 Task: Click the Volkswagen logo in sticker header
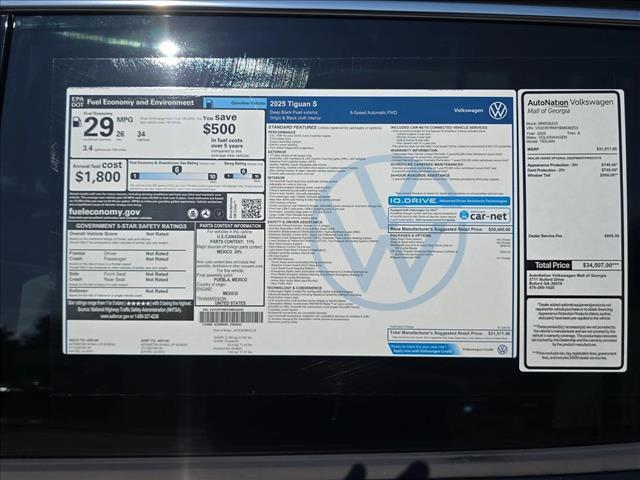(497, 110)
